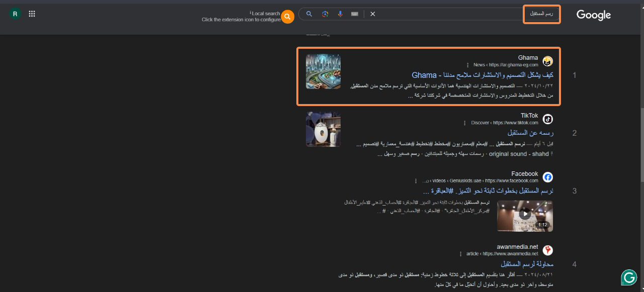644x292 pixels.
Task: Click the awanmedia.net site name
Action: (x=517, y=247)
